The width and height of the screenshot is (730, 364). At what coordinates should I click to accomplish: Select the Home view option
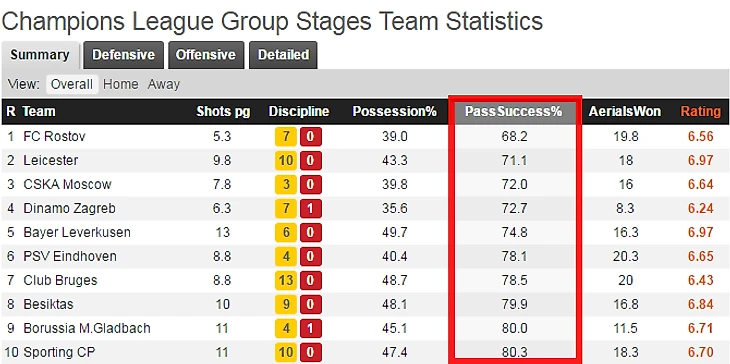(121, 84)
